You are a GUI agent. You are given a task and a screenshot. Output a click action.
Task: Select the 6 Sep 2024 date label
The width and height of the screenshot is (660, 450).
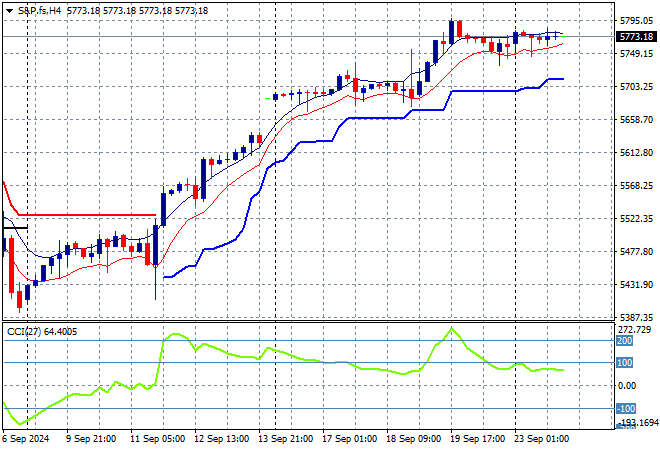(x=27, y=438)
